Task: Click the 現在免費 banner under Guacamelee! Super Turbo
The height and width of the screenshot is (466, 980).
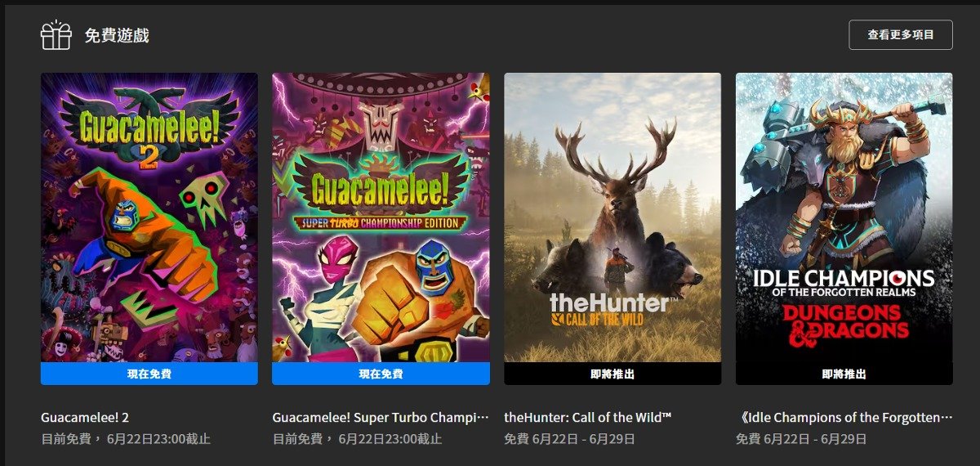Action: pyautogui.click(x=381, y=374)
